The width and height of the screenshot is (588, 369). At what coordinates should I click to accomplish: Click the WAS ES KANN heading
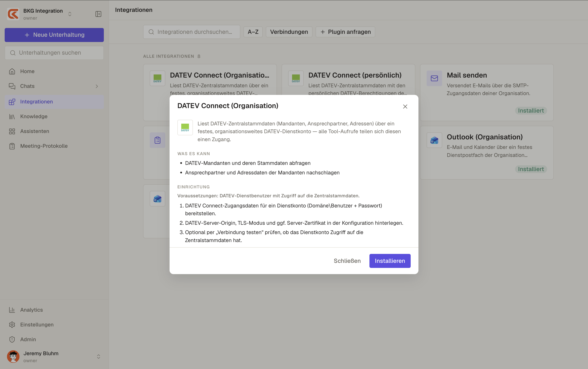point(193,154)
